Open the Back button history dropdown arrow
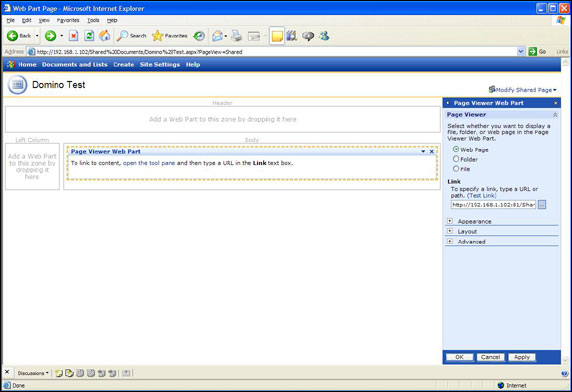This screenshot has height=392, width=572. (37, 36)
